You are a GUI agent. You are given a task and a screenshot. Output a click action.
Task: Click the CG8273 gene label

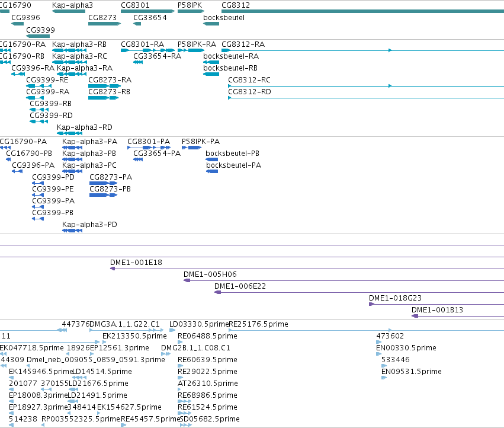[x=102, y=17]
